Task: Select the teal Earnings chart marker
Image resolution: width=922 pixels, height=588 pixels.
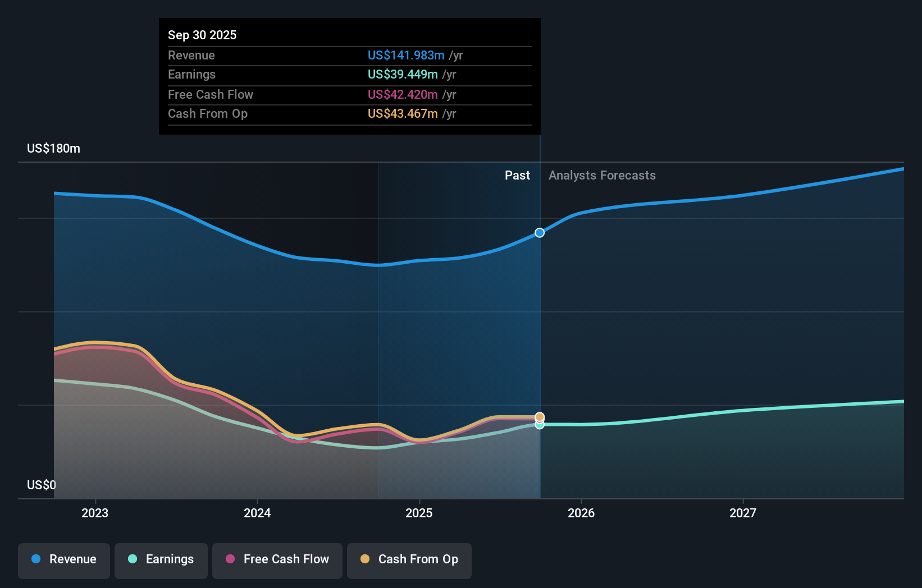Action: pos(539,425)
